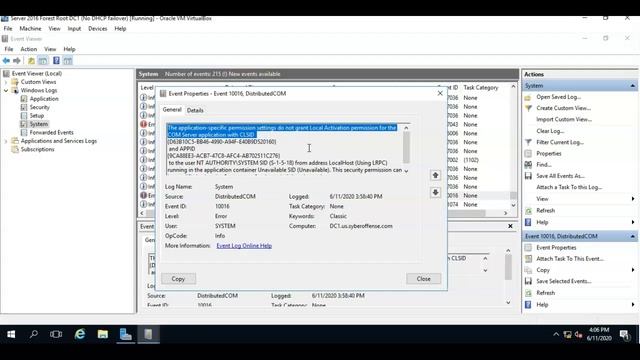Click the taskbar clock showing 4:06 PM
Viewport: 640px width, 360px height.
point(599,334)
